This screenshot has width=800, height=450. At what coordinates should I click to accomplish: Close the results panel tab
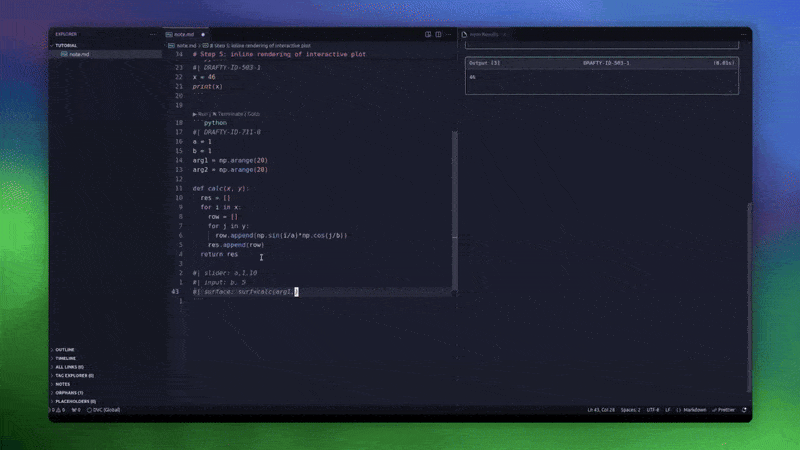pyautogui.click(x=505, y=35)
